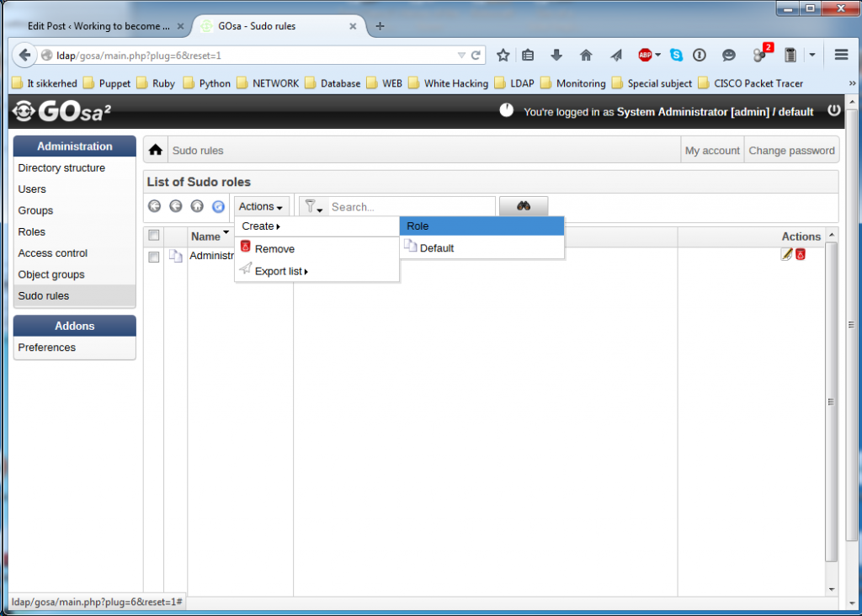
Task: Open browser downloads arrow icon
Action: coord(556,55)
